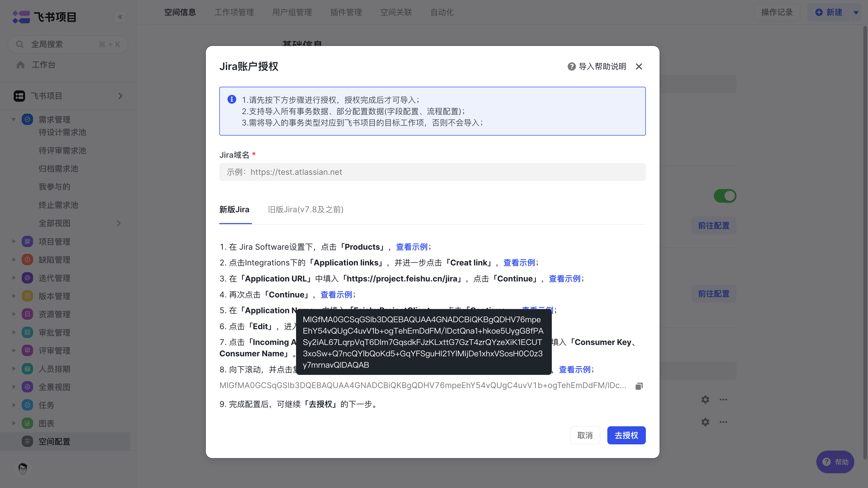Toggle the green switch behind the dialog
This screenshot has width=868, height=488.
(725, 196)
